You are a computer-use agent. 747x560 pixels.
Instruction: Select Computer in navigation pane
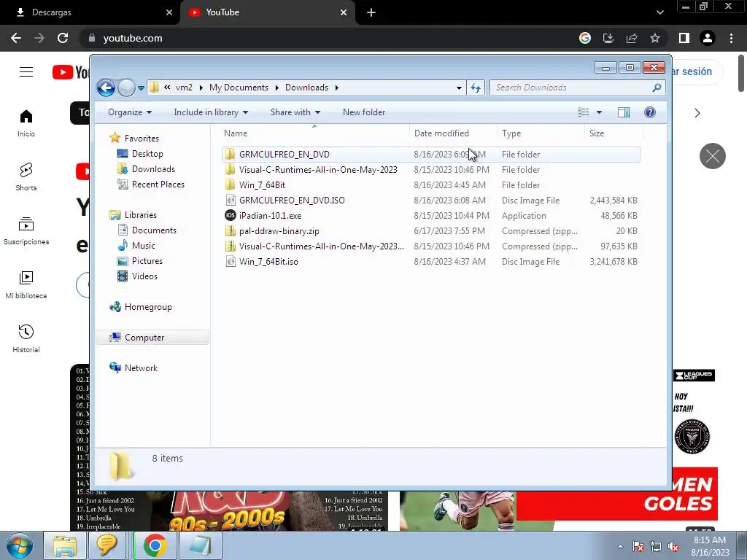pyautogui.click(x=152, y=337)
